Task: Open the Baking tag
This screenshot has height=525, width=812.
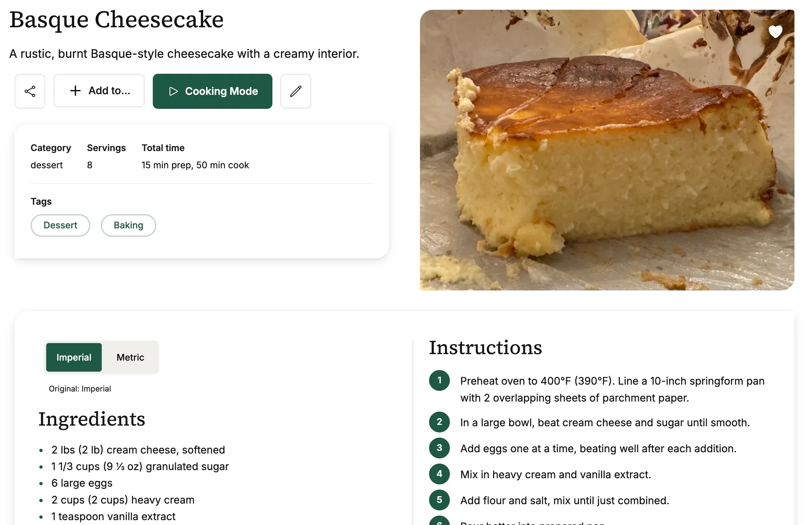Action: pyautogui.click(x=128, y=225)
